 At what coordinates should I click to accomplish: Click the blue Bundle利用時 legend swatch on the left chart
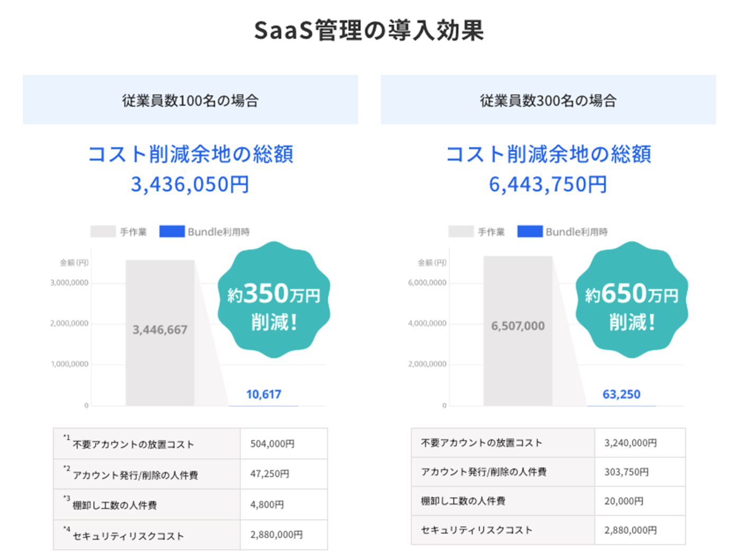coord(172,232)
